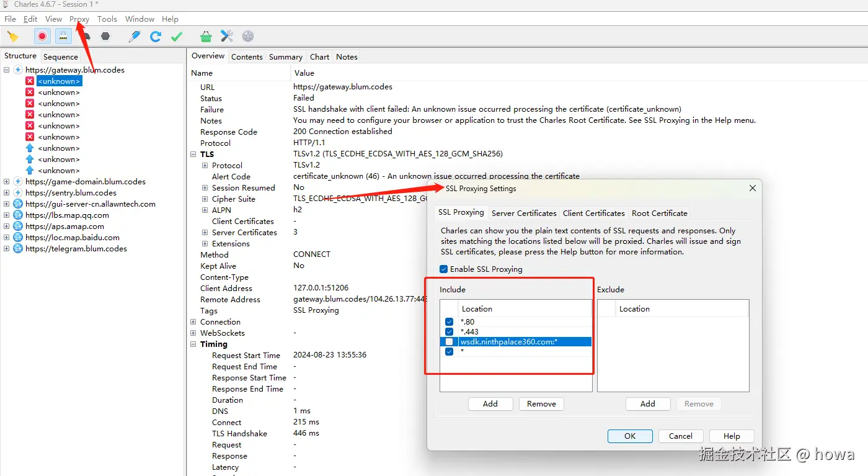The image size is (868, 476).
Task: Expand the sentry.blum.codes tree node
Action: click(6, 193)
